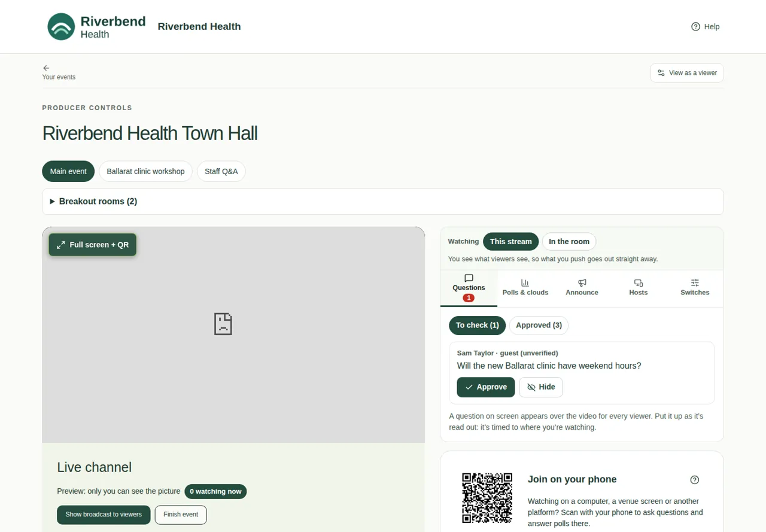Click Show broadcast to viewers
The width and height of the screenshot is (766, 532).
click(x=104, y=515)
